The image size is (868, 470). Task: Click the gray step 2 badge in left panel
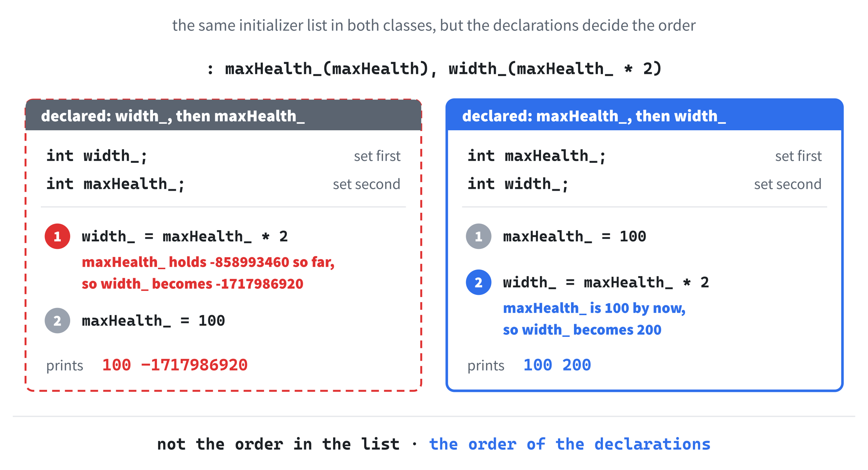[x=58, y=321]
